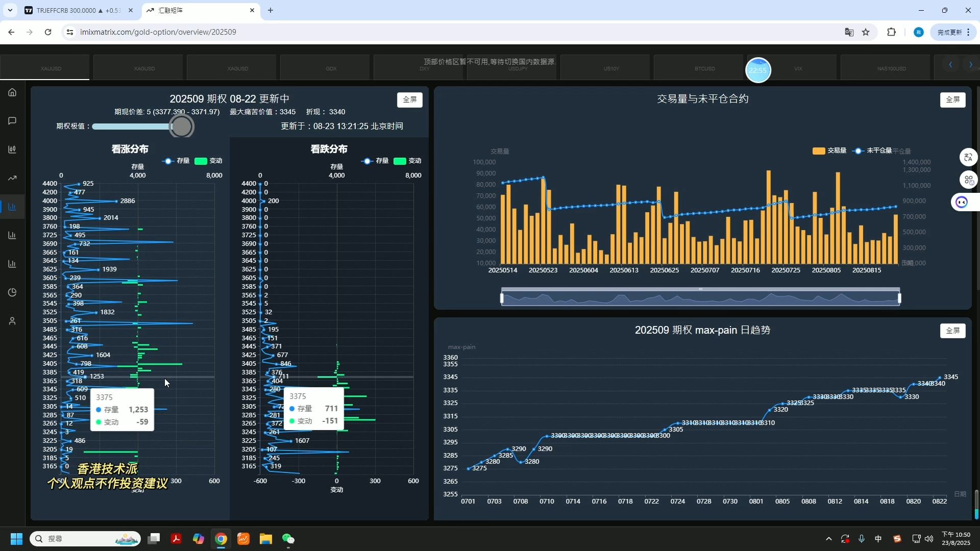Toggle 变动 legend in 看跌分布 chart
The width and height of the screenshot is (980, 551).
407,161
